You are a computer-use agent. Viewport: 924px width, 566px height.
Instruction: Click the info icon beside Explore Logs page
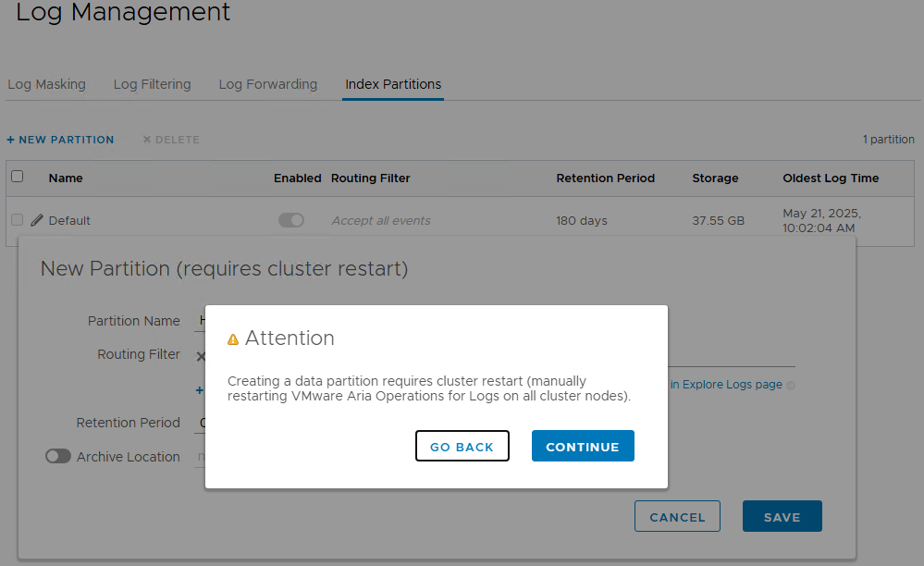[x=791, y=386]
